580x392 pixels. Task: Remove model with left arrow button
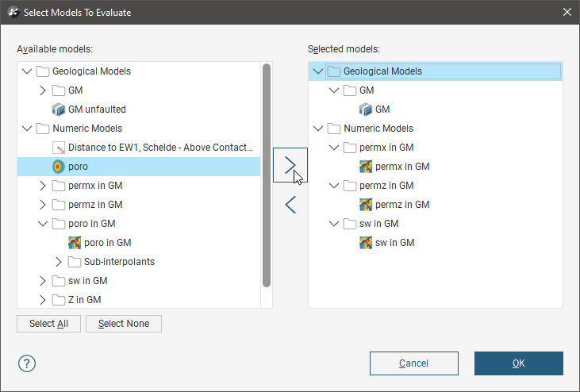[290, 205]
